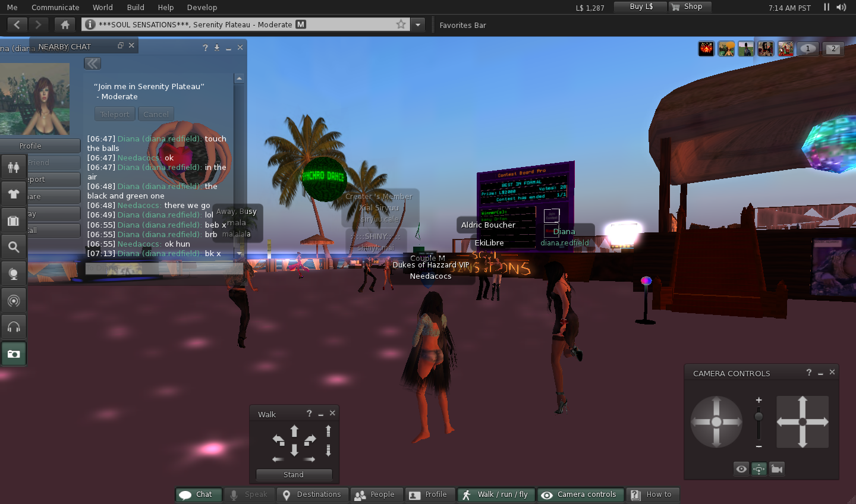
Task: Collapse chat panel with double-chevron button
Action: [x=92, y=64]
